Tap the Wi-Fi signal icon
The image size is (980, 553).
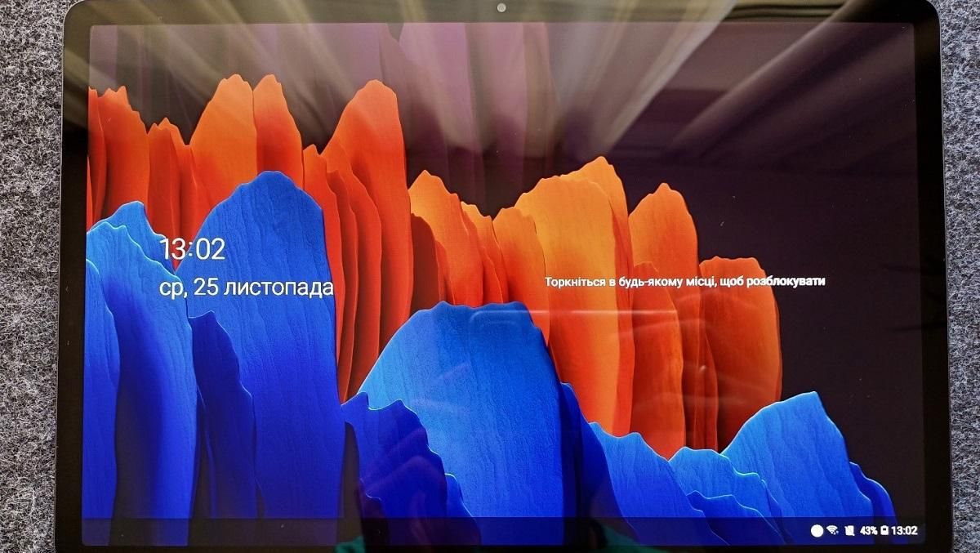(x=832, y=530)
